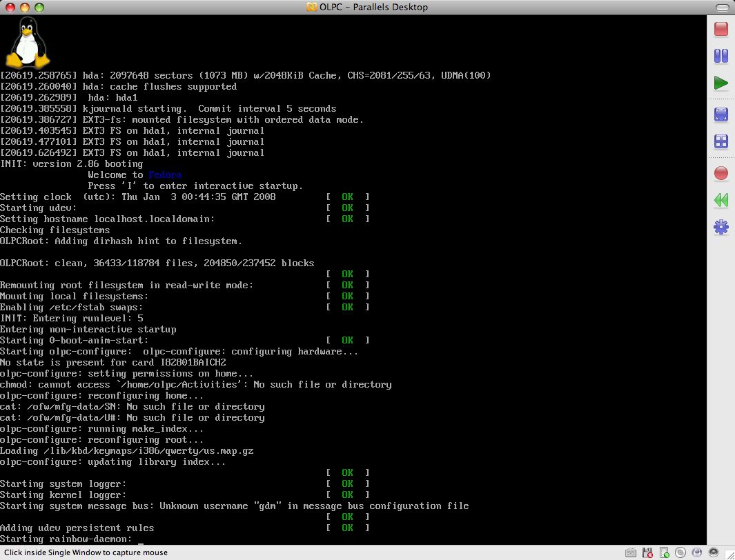Viewport: 735px width, 560px height.
Task: Click the red circle snapshot icon
Action: pos(721,173)
